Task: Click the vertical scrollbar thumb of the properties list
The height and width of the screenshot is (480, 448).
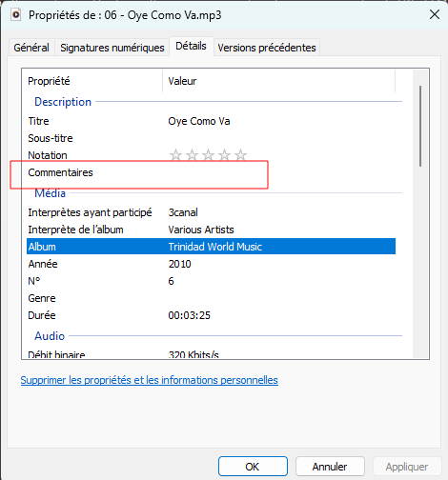Action: point(420,126)
